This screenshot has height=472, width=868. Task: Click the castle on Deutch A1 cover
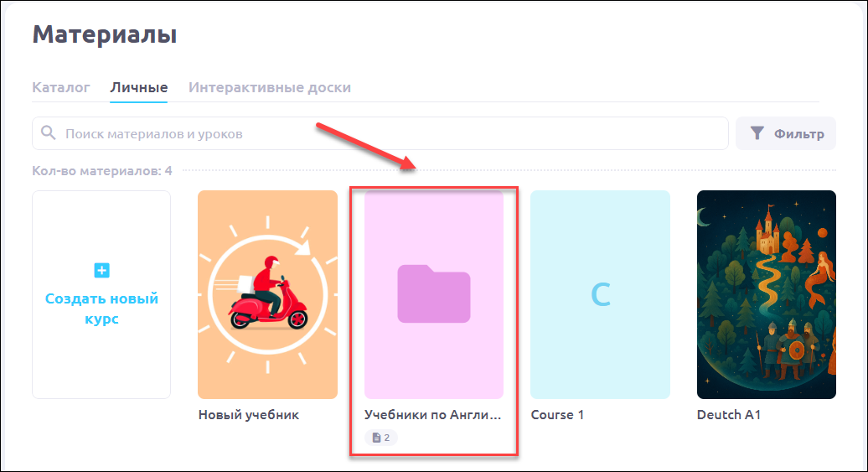point(767,230)
